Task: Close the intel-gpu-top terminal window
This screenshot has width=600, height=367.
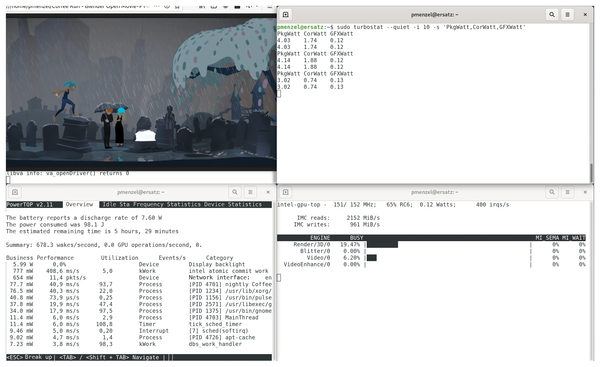Action: click(585, 192)
